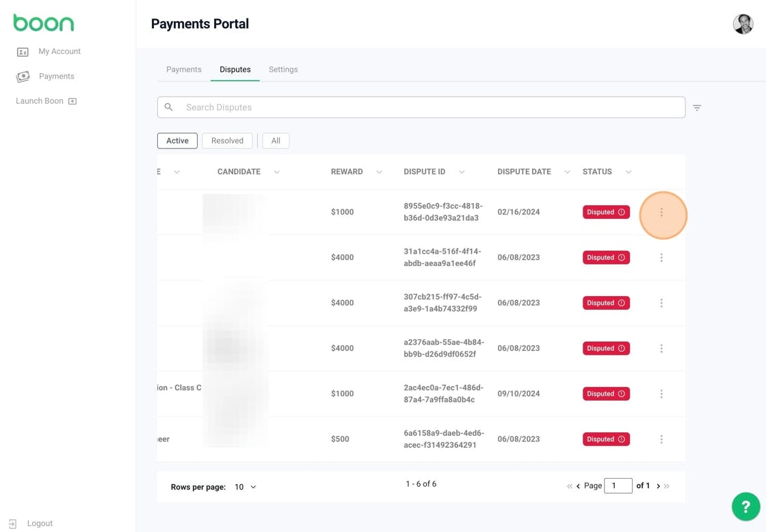766x532 pixels.
Task: Open My Account in sidebar
Action: [49, 51]
